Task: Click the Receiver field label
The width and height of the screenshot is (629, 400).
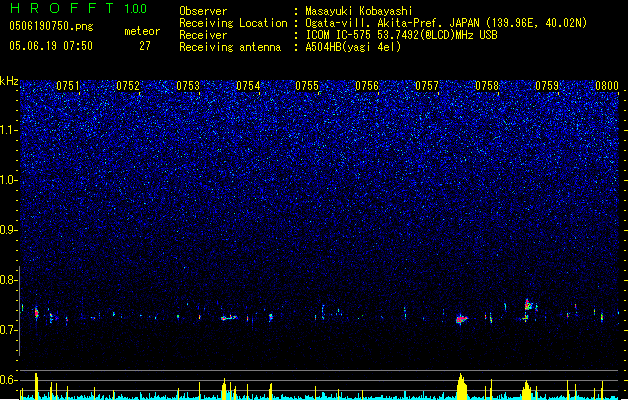Action: pos(203,35)
